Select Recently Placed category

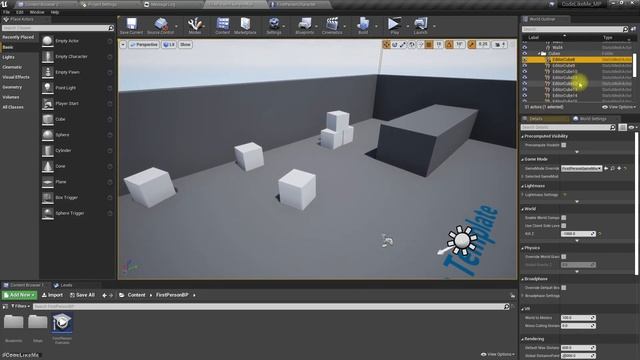(x=18, y=37)
